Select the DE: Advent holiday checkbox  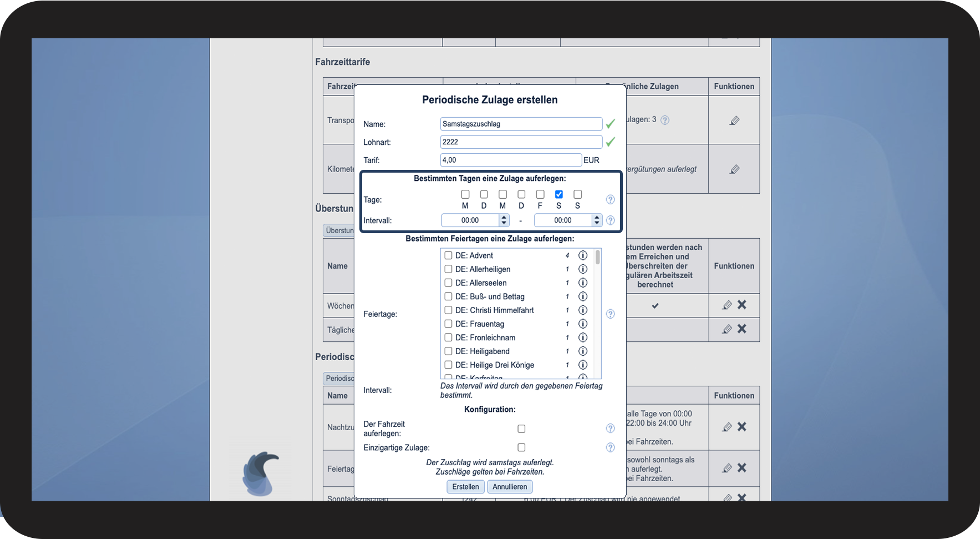coord(448,255)
